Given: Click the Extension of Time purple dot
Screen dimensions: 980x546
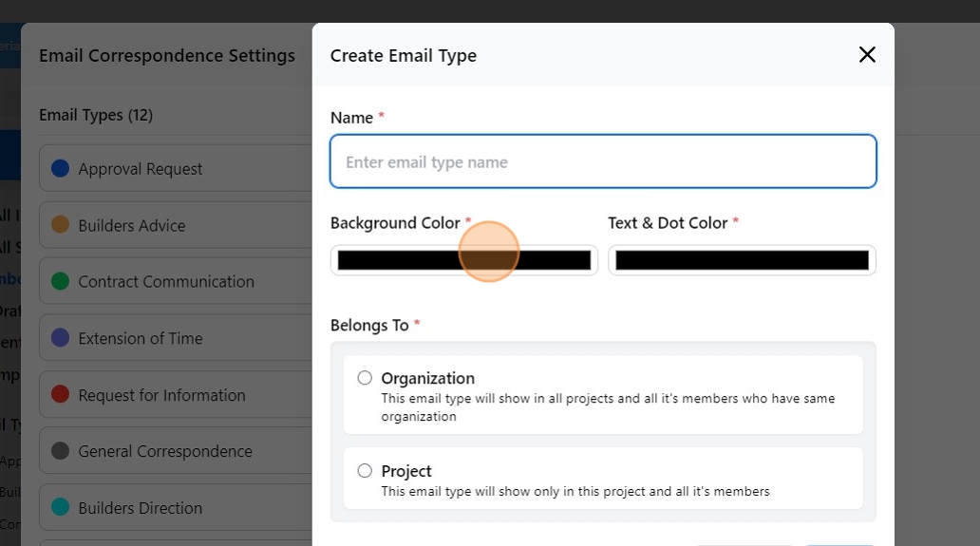Looking at the screenshot, I should 60,338.
